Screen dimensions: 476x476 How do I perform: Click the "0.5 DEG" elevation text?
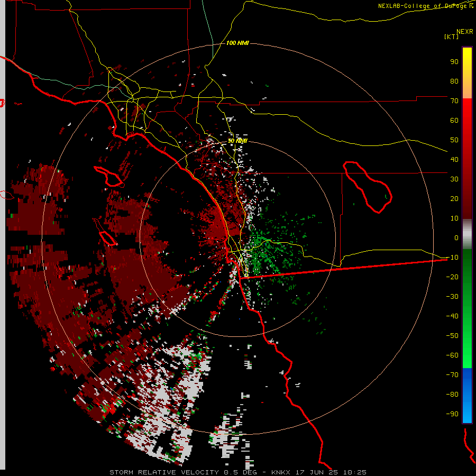241,472
